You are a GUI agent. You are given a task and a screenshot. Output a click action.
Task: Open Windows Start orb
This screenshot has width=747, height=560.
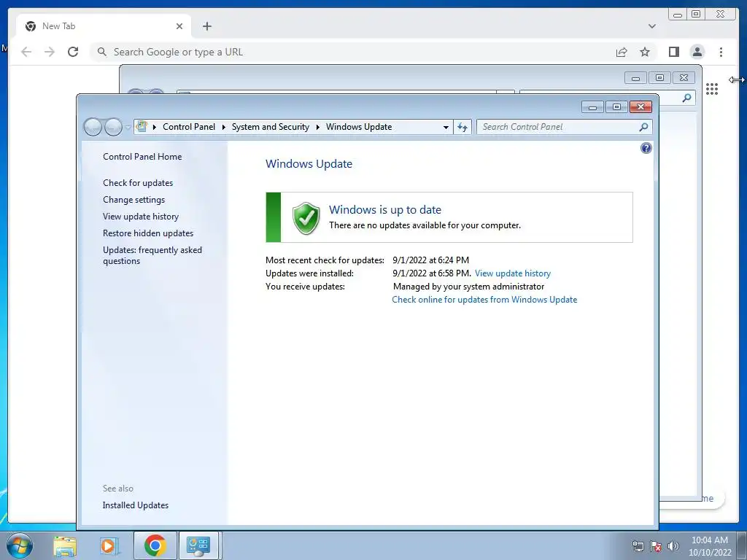tap(20, 545)
